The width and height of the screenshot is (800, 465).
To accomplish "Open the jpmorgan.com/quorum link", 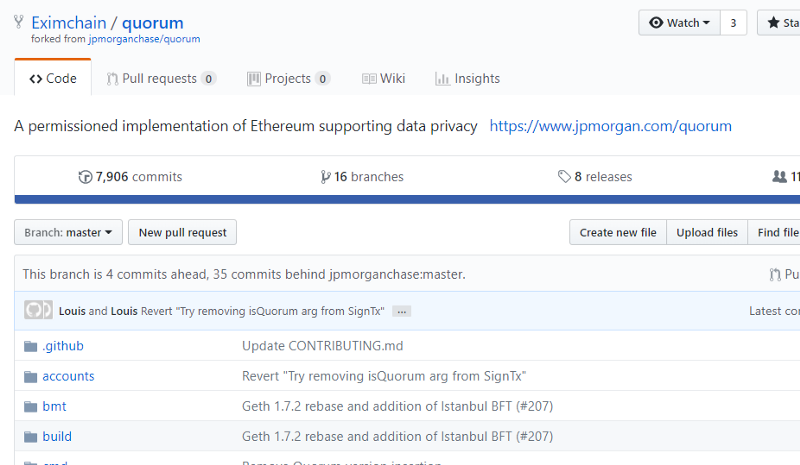I will (610, 126).
